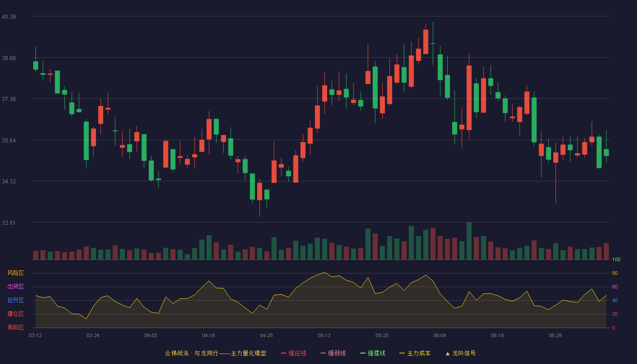Viewport: 637px width, 364px height.
Task: Click the 05-13 date label
Action: tap(324, 335)
